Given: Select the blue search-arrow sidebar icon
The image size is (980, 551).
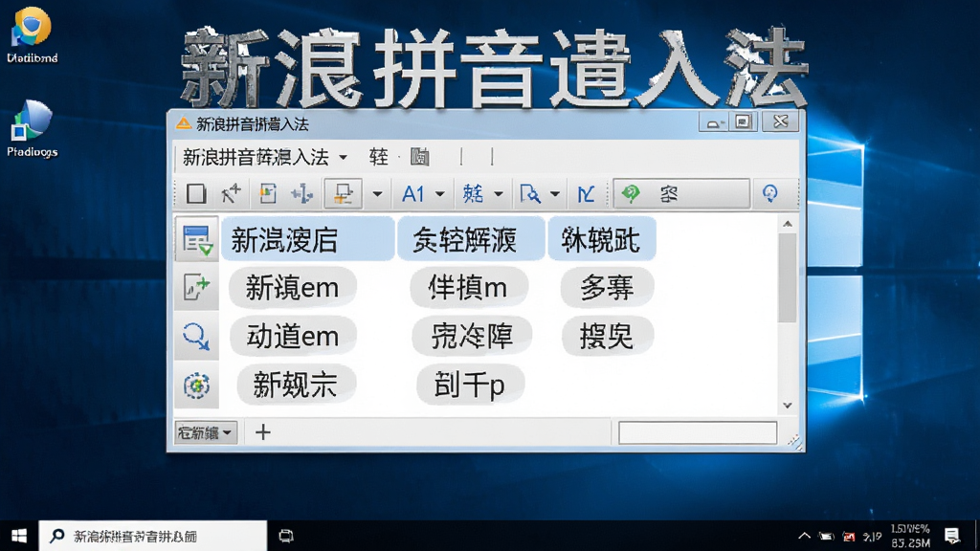Looking at the screenshot, I should point(197,336).
